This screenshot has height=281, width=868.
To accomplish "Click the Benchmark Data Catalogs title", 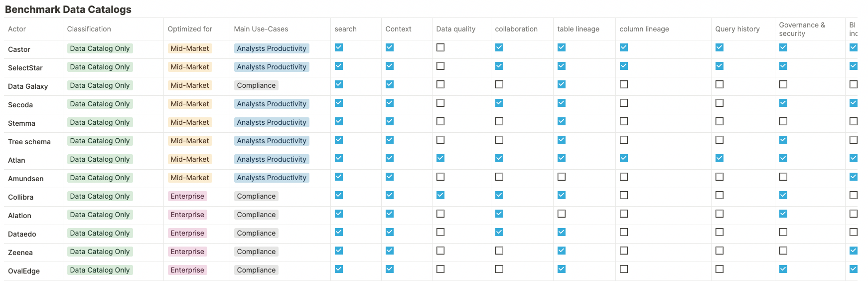I will pos(68,9).
